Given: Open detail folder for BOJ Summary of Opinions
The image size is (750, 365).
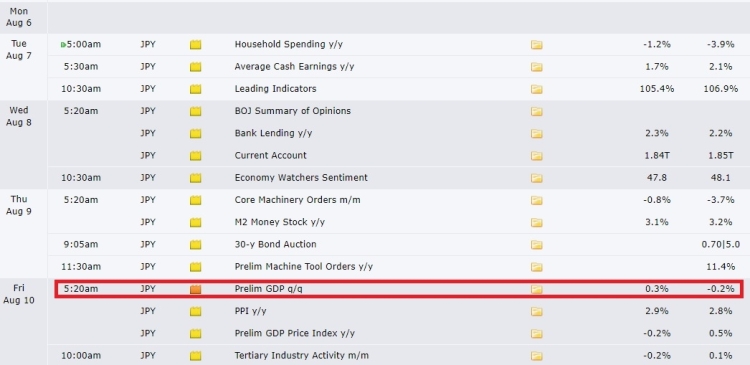Looking at the screenshot, I should [537, 111].
